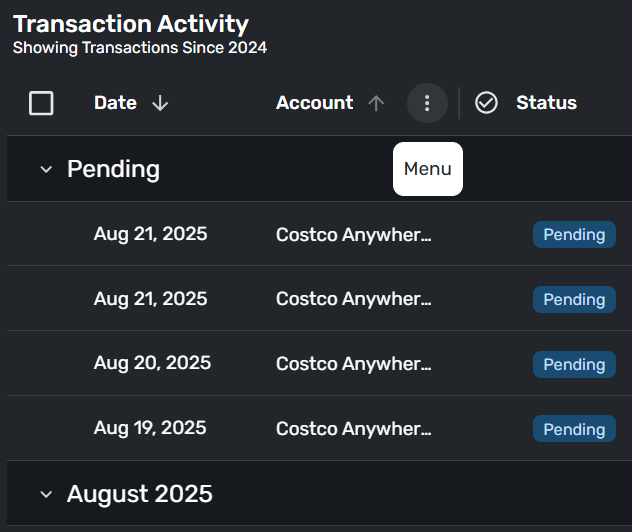Click the Account sort ascending arrow
The height and width of the screenshot is (532, 632).
click(376, 103)
